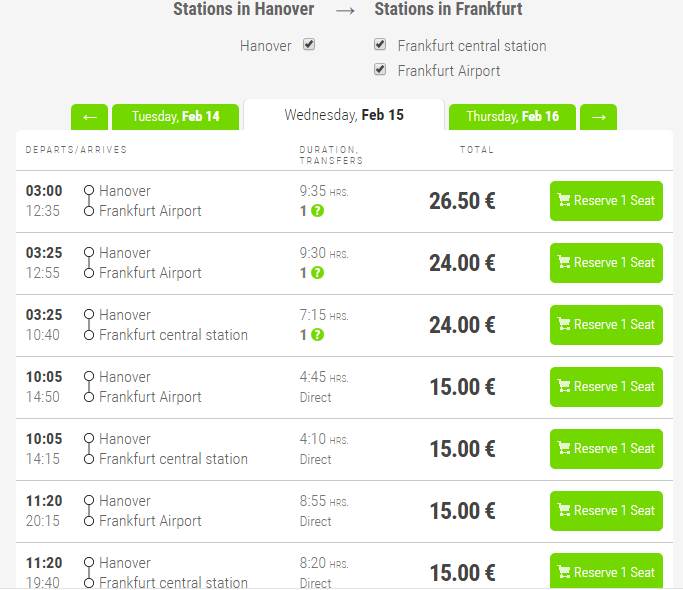Image resolution: width=683 pixels, height=590 pixels.
Task: Select the Wednesday, Feb 15 tab
Action: pyautogui.click(x=343, y=115)
